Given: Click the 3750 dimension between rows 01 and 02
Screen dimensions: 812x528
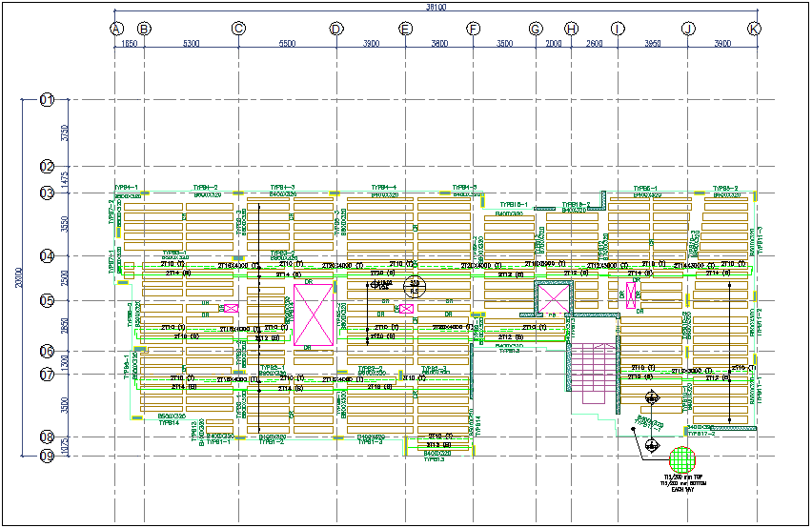Looking at the screenshot, I should coord(65,132).
